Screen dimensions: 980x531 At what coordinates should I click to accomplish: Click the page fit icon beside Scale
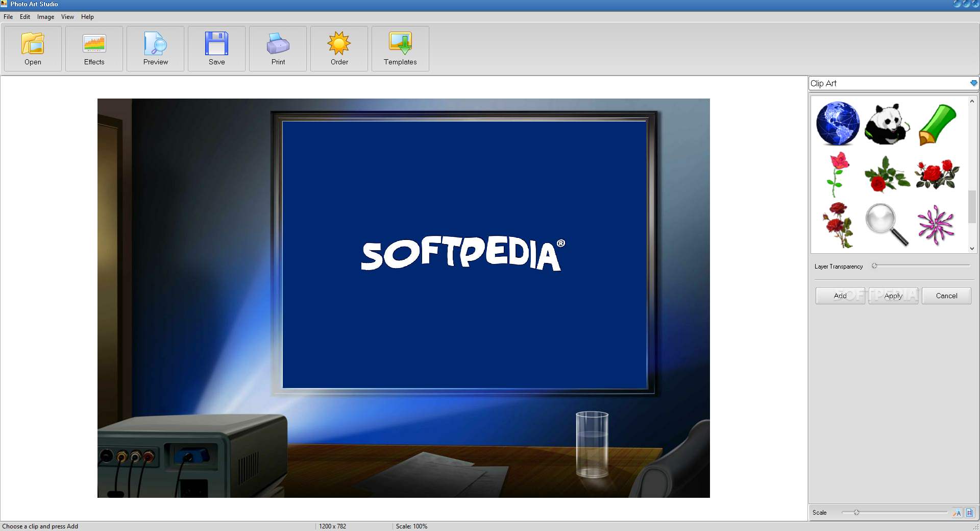point(970,513)
